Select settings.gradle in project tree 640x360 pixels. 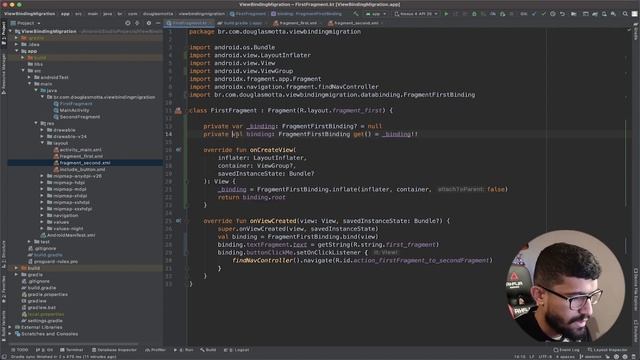pos(45,321)
